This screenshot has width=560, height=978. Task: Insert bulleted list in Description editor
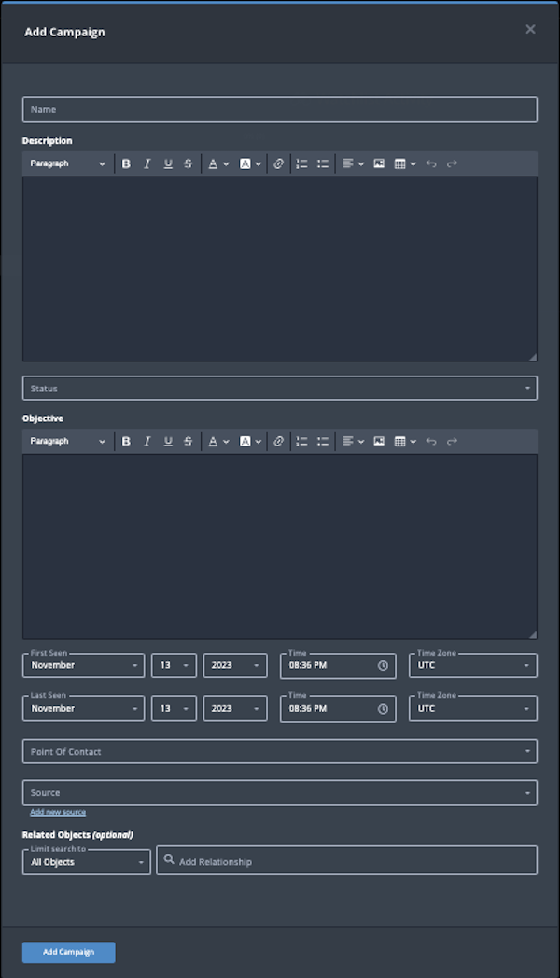(322, 163)
